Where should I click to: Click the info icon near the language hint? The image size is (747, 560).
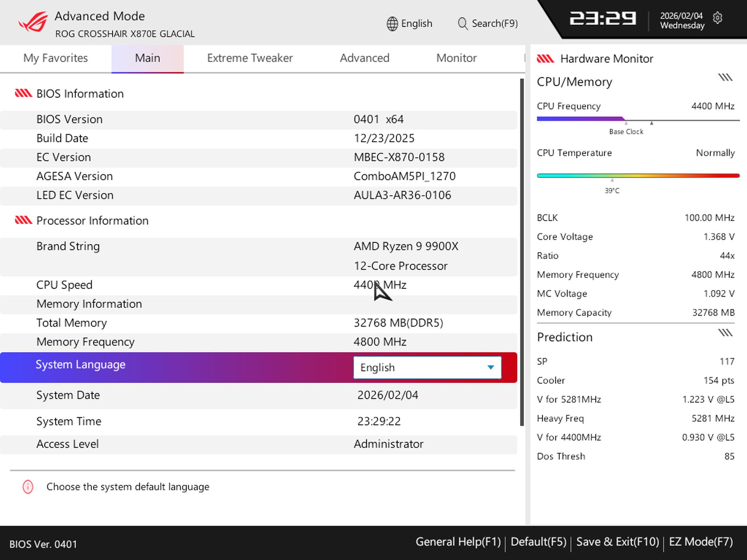pyautogui.click(x=27, y=486)
